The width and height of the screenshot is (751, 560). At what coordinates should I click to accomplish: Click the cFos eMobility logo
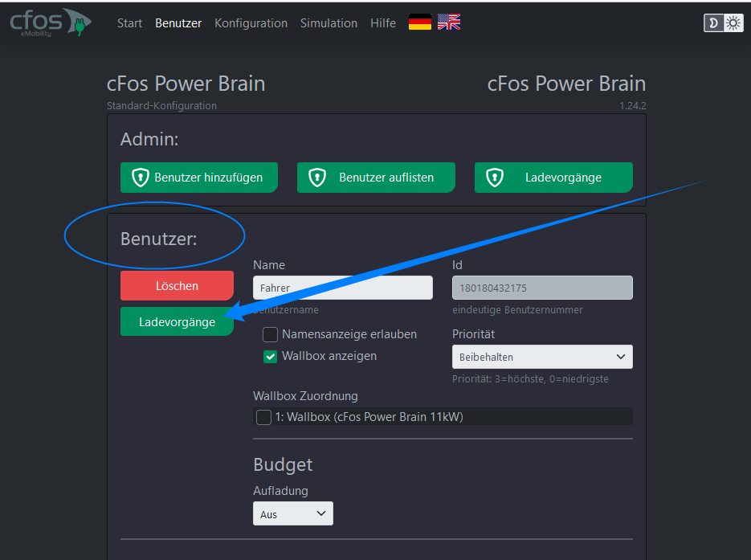point(51,22)
